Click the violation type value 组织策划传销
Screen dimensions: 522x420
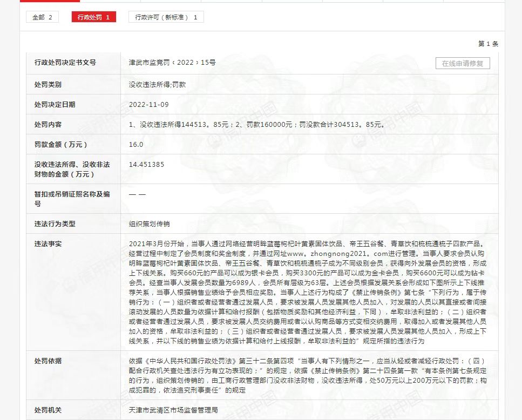(x=150, y=223)
